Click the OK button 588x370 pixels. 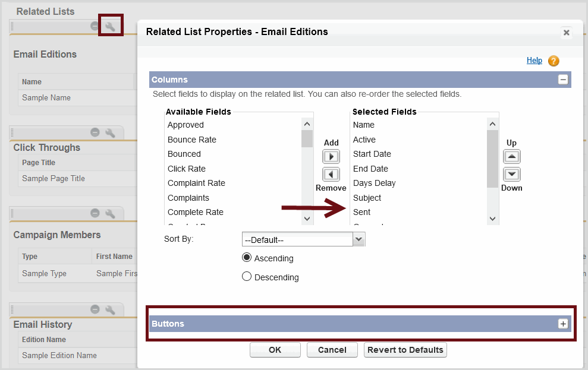click(275, 350)
